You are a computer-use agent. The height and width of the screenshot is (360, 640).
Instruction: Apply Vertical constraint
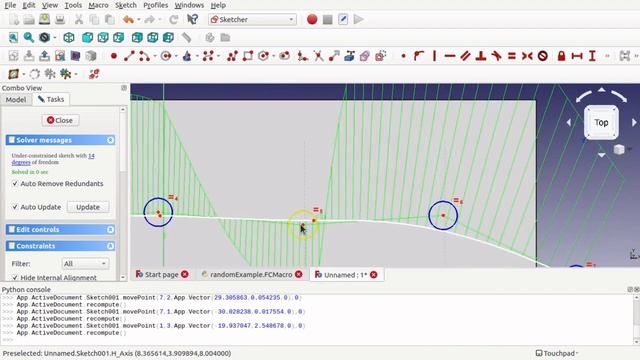click(x=434, y=56)
